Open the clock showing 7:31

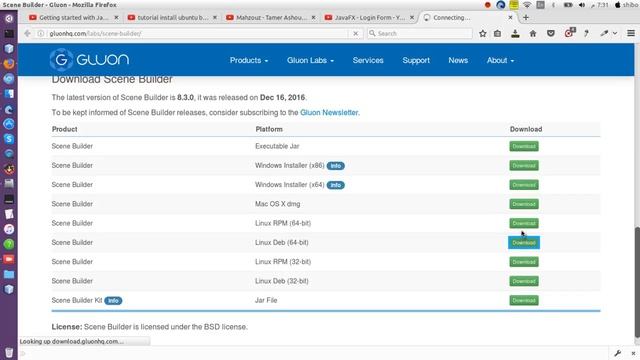(x=599, y=5)
